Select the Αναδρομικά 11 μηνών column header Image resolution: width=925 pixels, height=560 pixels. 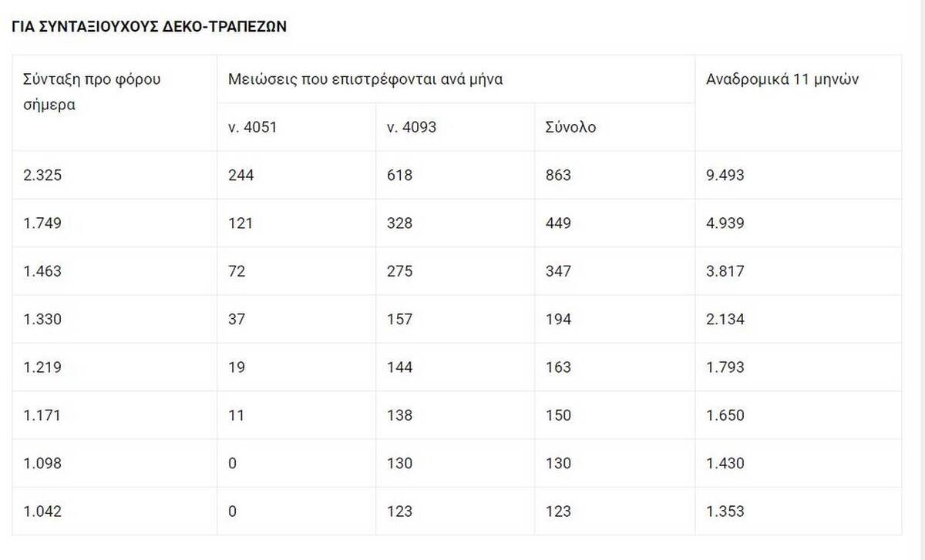(782, 79)
